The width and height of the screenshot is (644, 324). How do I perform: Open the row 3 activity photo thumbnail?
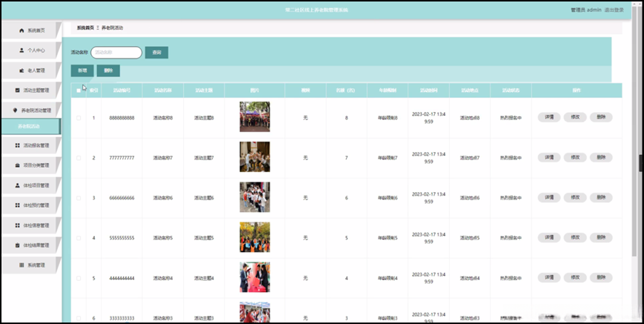pyautogui.click(x=255, y=197)
